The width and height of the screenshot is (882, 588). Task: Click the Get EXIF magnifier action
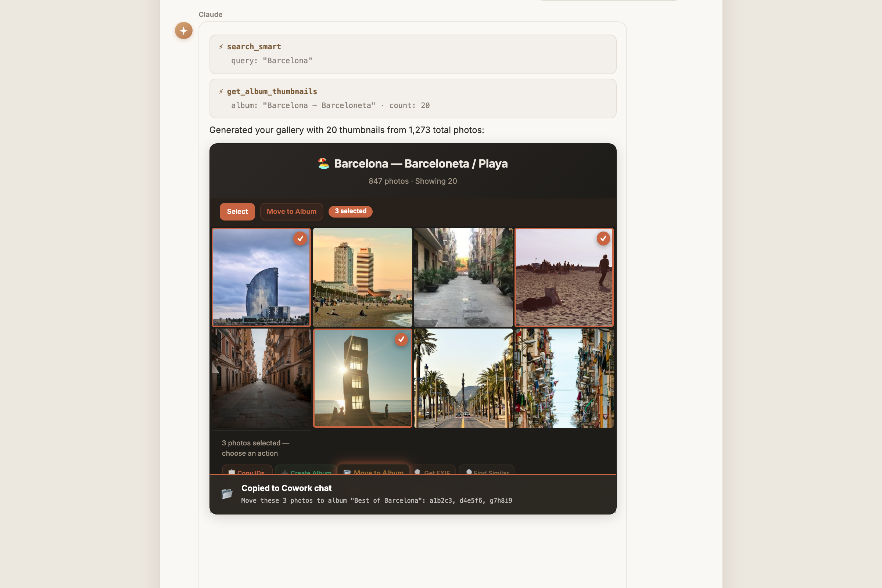pyautogui.click(x=433, y=471)
